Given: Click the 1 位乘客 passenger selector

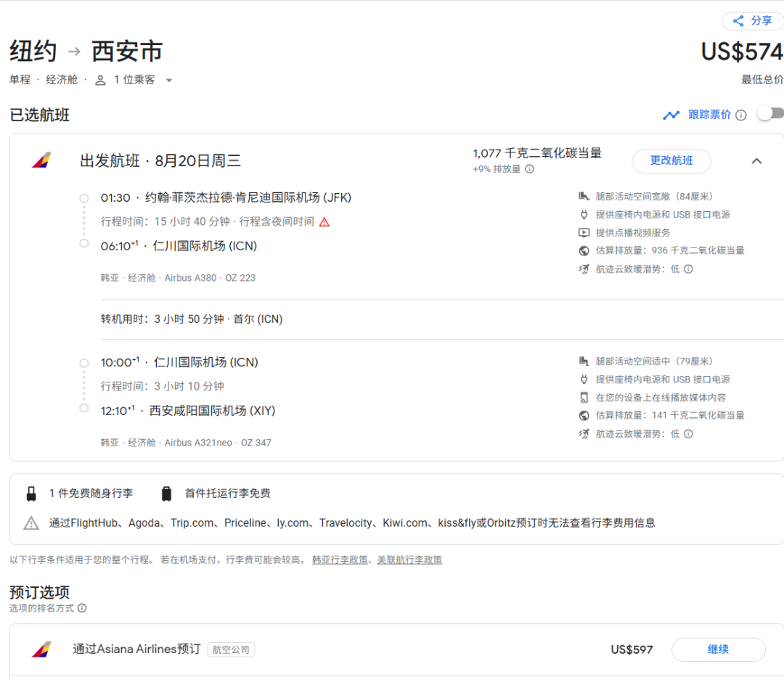Looking at the screenshot, I should click(134, 80).
